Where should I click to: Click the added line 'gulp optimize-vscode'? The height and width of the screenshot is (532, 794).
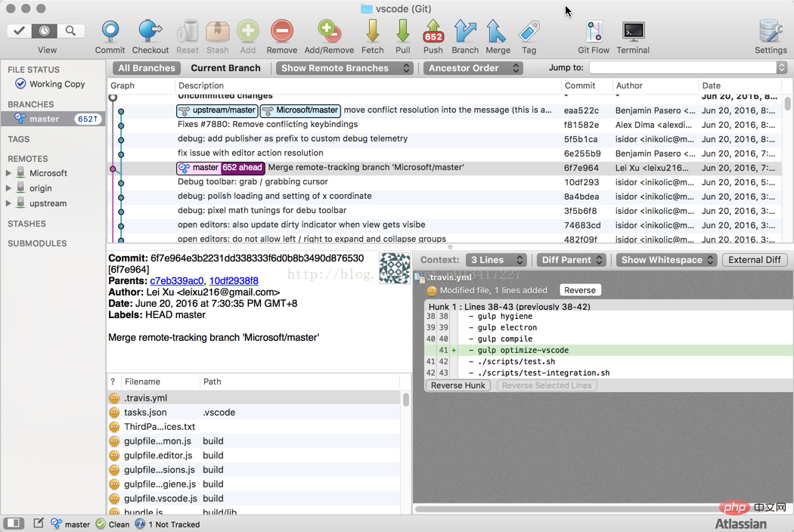(608, 350)
